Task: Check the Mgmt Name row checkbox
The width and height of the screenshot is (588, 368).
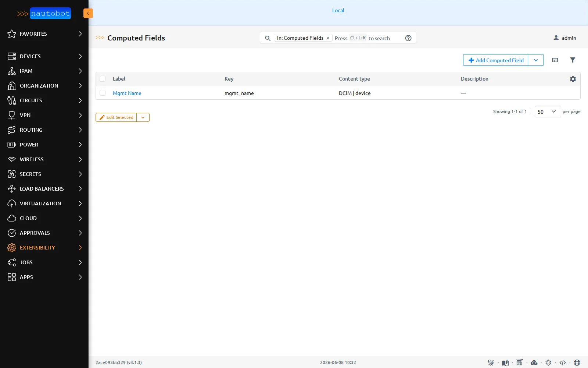Action: coord(103,93)
